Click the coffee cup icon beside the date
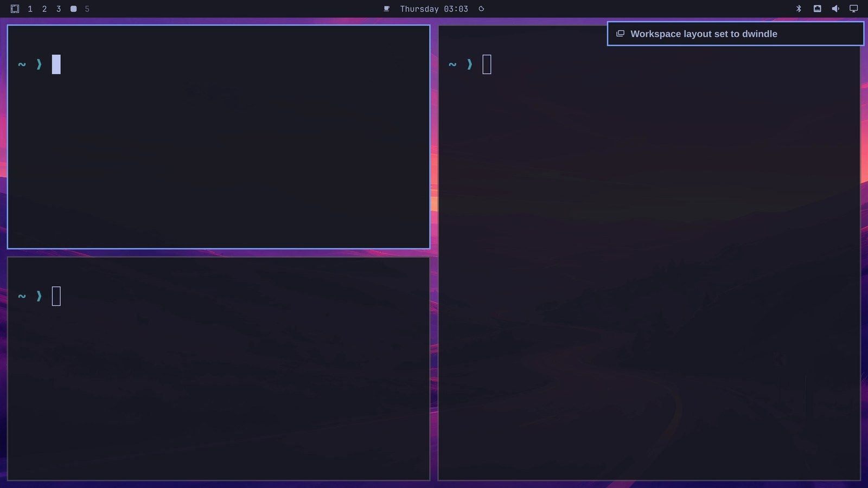Viewport: 868px width, 488px height. click(x=387, y=9)
